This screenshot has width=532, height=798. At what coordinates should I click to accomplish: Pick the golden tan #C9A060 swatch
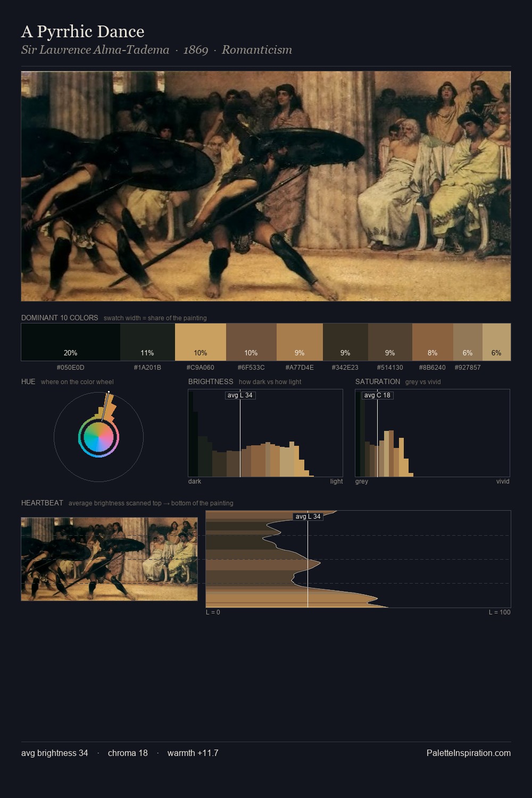coord(201,342)
